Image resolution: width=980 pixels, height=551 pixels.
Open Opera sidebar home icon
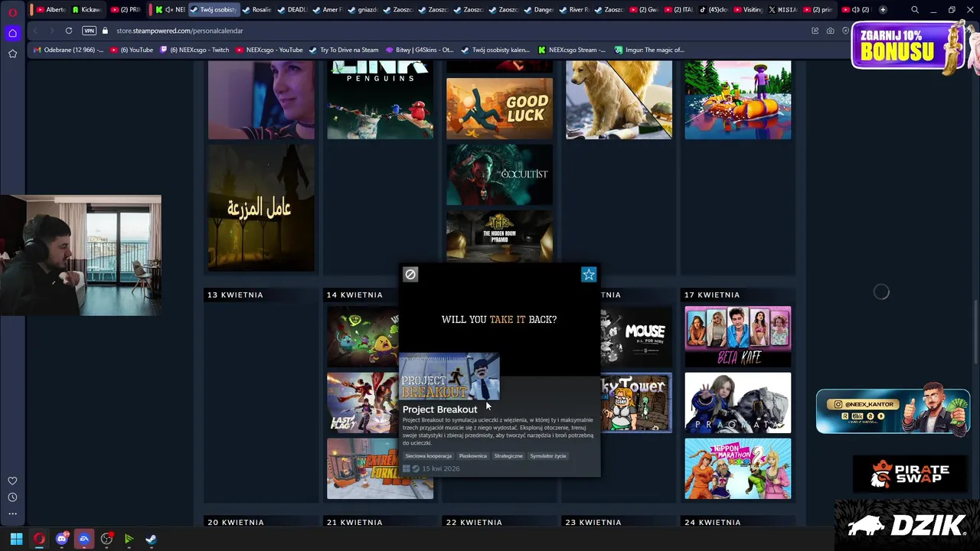tap(12, 33)
